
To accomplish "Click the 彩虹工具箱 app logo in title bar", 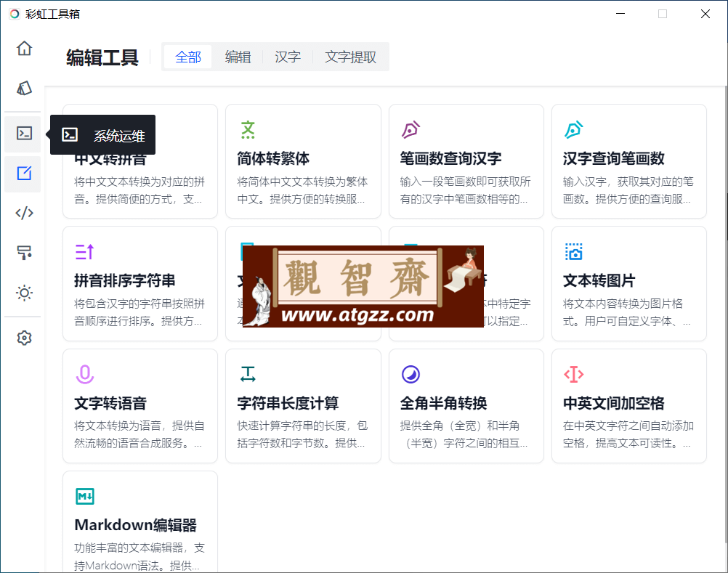I will coord(15,14).
